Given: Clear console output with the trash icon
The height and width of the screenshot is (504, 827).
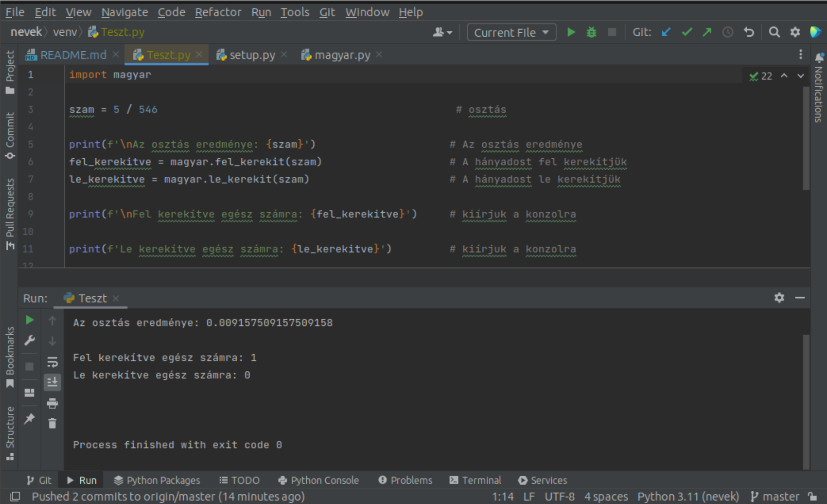Looking at the screenshot, I should coord(52,423).
